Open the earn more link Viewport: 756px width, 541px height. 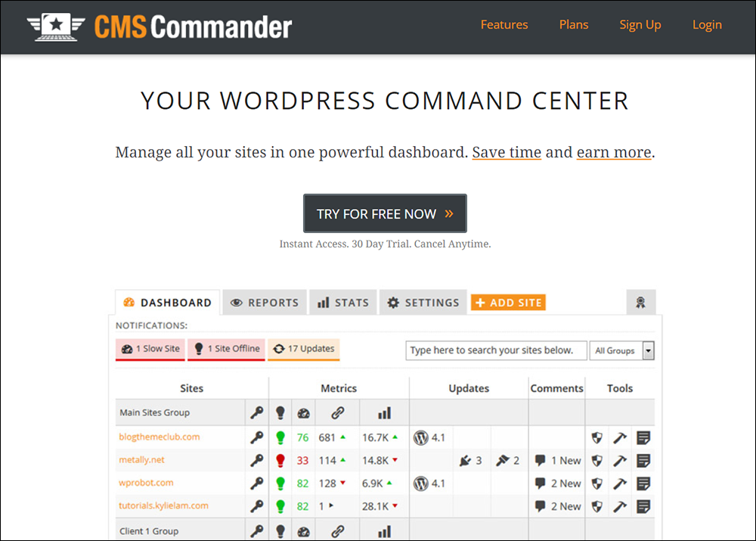pyautogui.click(x=614, y=152)
